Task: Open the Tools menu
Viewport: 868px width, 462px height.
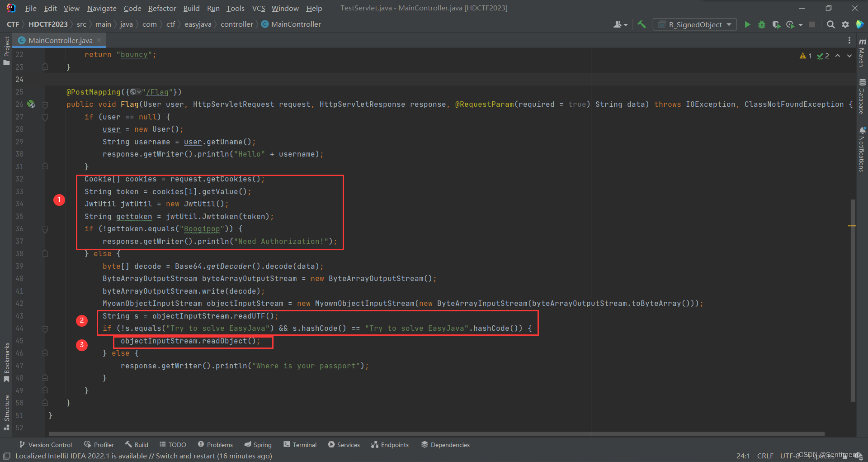Action: [235, 8]
